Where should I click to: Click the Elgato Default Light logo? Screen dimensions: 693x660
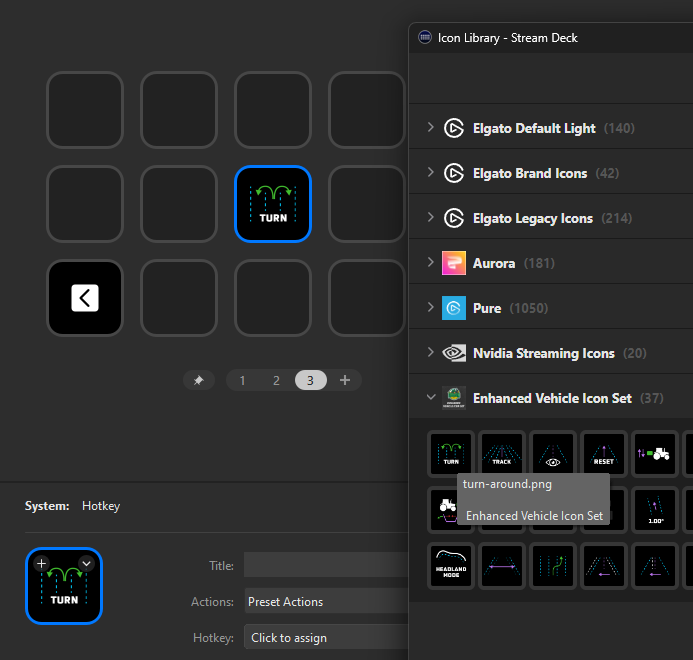point(454,128)
